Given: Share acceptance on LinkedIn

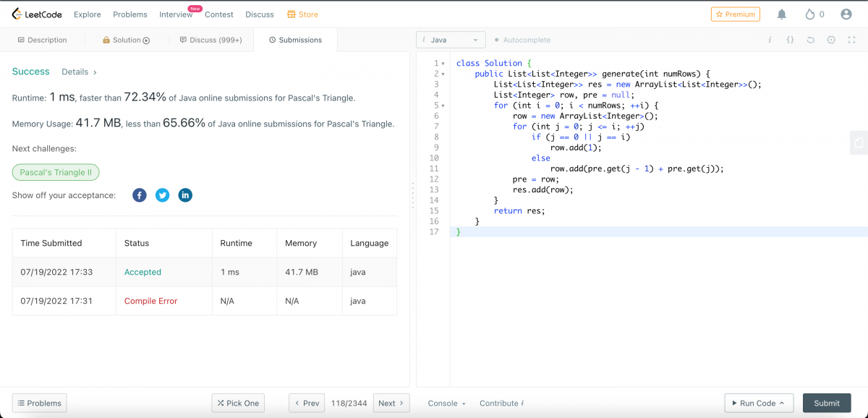Looking at the screenshot, I should coord(185,195).
